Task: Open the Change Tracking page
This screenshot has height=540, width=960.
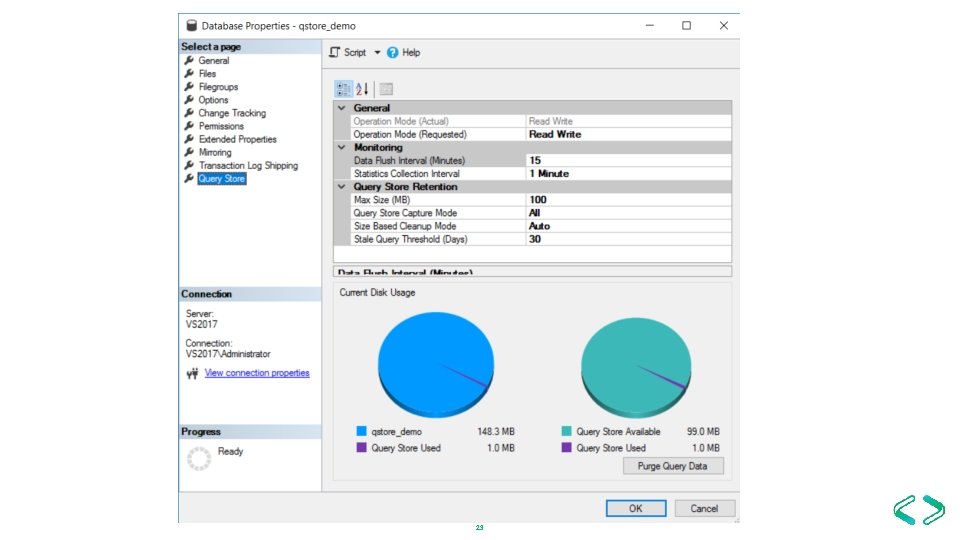Action: (232, 113)
